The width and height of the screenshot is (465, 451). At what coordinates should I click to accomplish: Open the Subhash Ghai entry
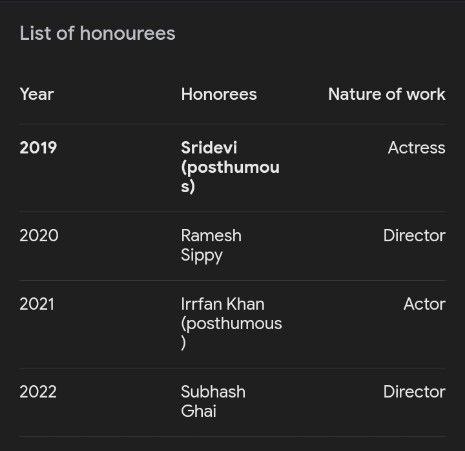pos(213,401)
